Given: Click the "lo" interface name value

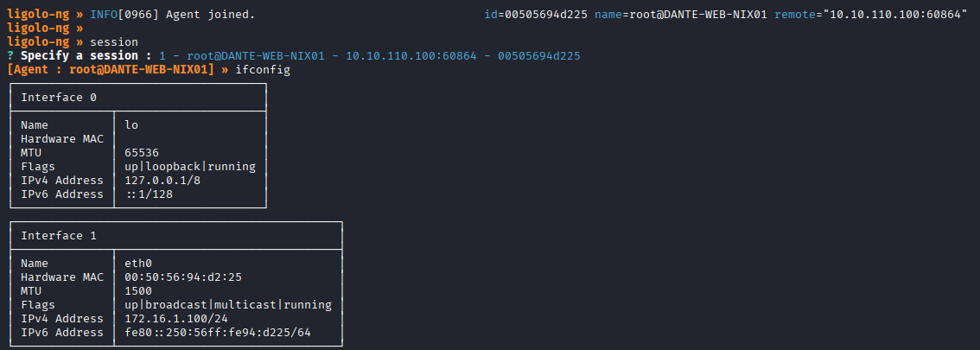Looking at the screenshot, I should point(131,125).
